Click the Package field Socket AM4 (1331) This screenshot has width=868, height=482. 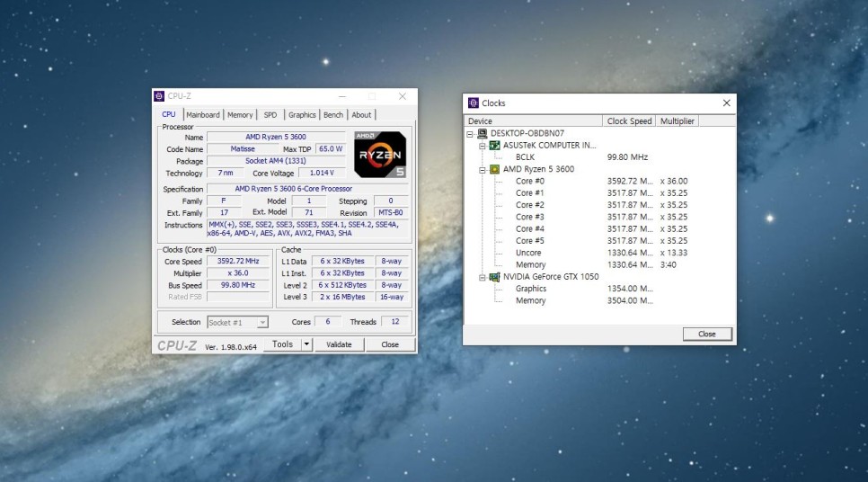(x=276, y=161)
